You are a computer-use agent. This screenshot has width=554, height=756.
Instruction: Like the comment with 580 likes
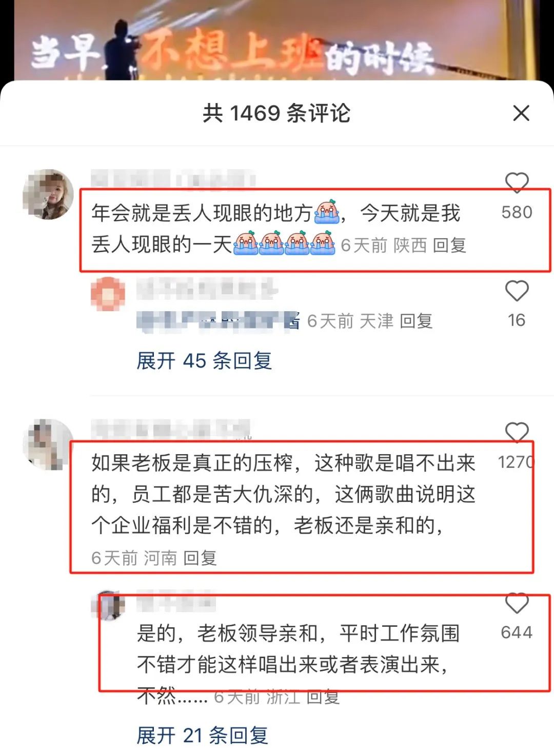point(517,182)
